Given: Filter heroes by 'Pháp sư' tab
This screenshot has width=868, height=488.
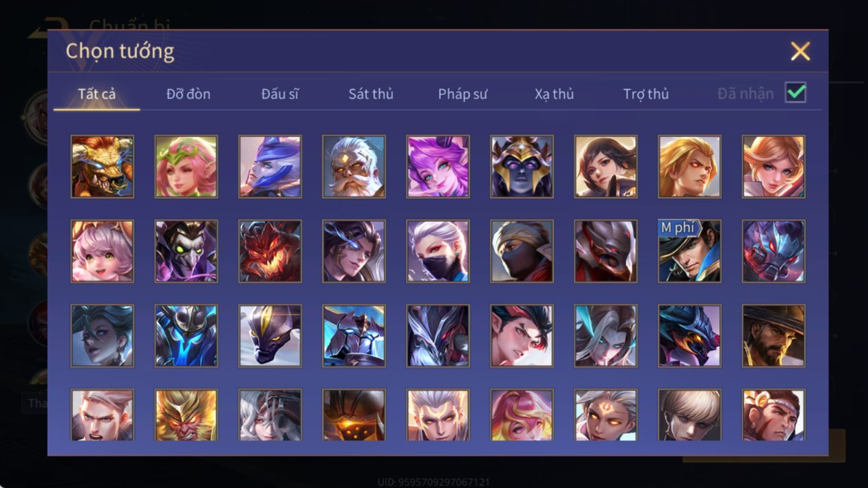Looking at the screenshot, I should [462, 94].
